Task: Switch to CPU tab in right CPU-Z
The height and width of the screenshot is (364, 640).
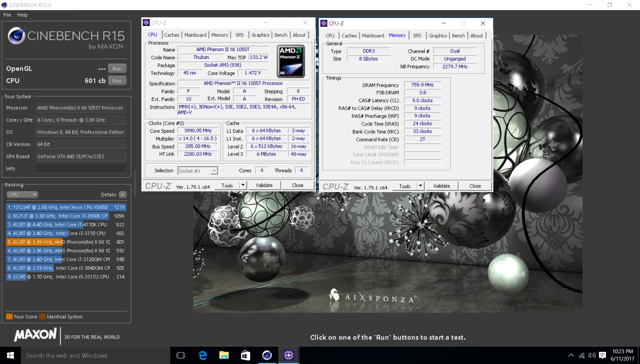Action: pyautogui.click(x=330, y=35)
